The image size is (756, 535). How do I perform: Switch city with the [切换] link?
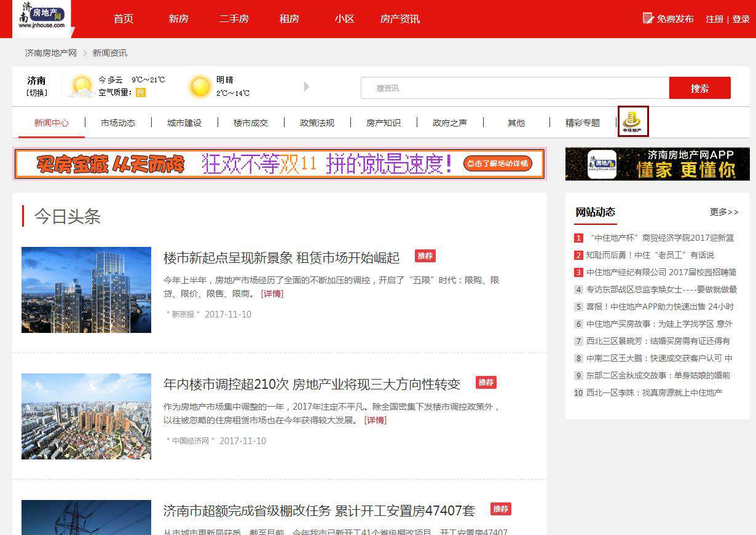point(36,93)
